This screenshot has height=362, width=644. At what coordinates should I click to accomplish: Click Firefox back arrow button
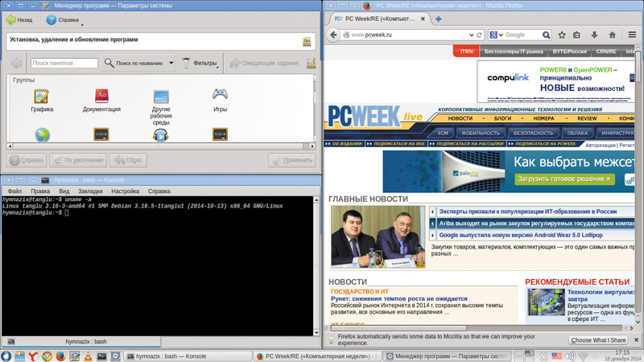point(333,35)
